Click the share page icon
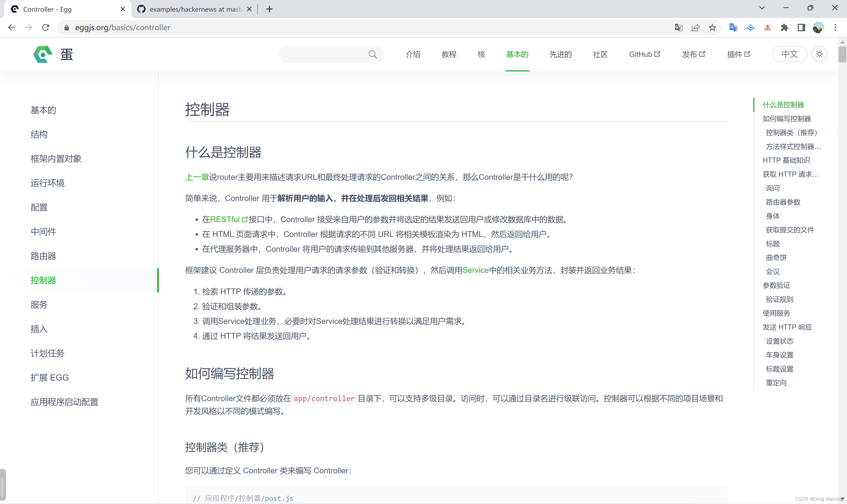847x504 pixels. [x=695, y=28]
